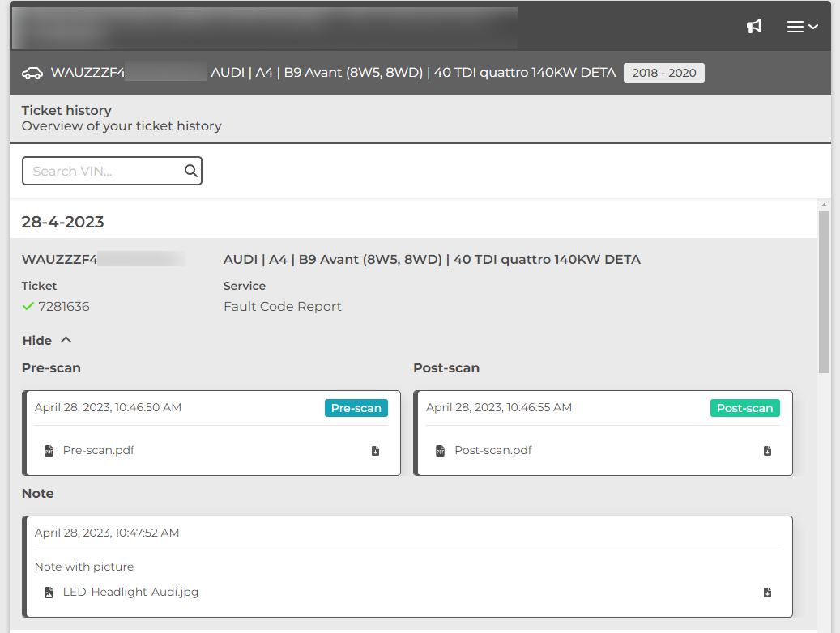Screen dimensions: 840x633
Task: Select the Fault Code Report service entry
Action: coord(282,307)
